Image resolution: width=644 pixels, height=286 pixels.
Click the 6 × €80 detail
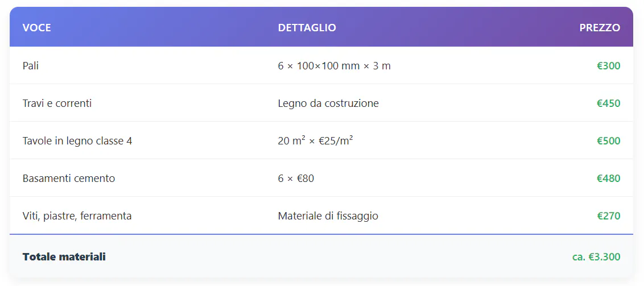pos(296,179)
